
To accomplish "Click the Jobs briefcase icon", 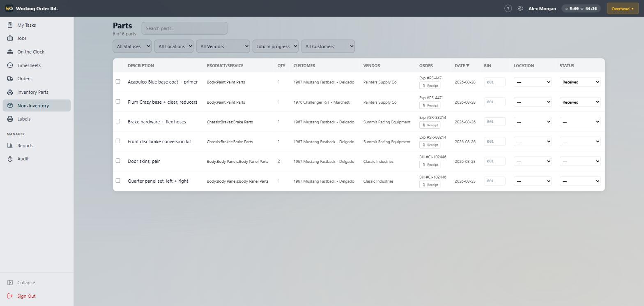I will [10, 38].
